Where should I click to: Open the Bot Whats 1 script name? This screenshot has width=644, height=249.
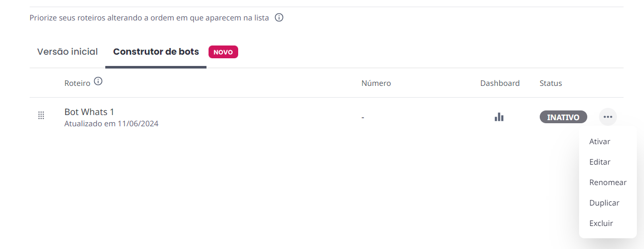point(89,112)
